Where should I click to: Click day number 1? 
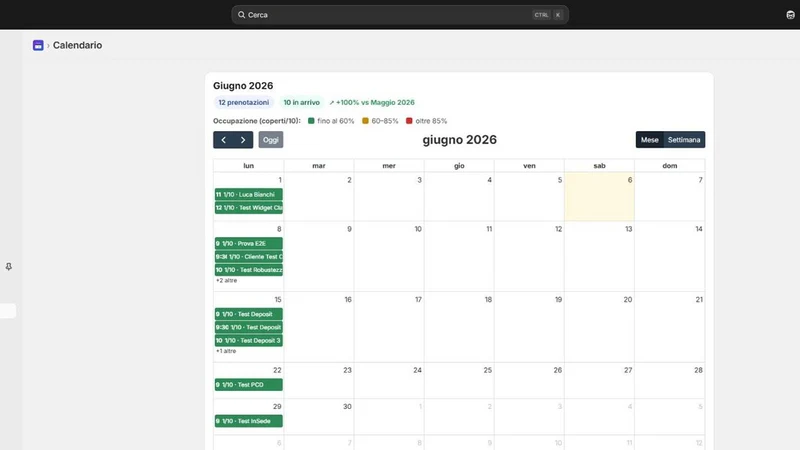click(280, 180)
